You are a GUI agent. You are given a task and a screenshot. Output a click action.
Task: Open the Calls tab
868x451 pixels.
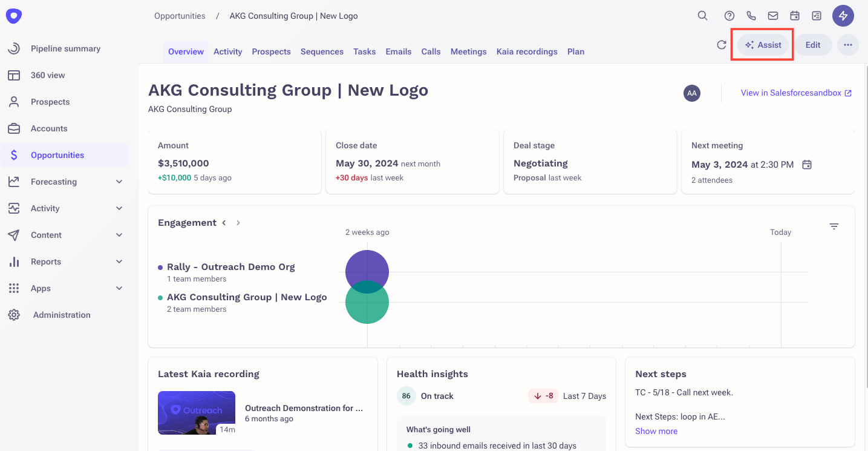coord(431,51)
